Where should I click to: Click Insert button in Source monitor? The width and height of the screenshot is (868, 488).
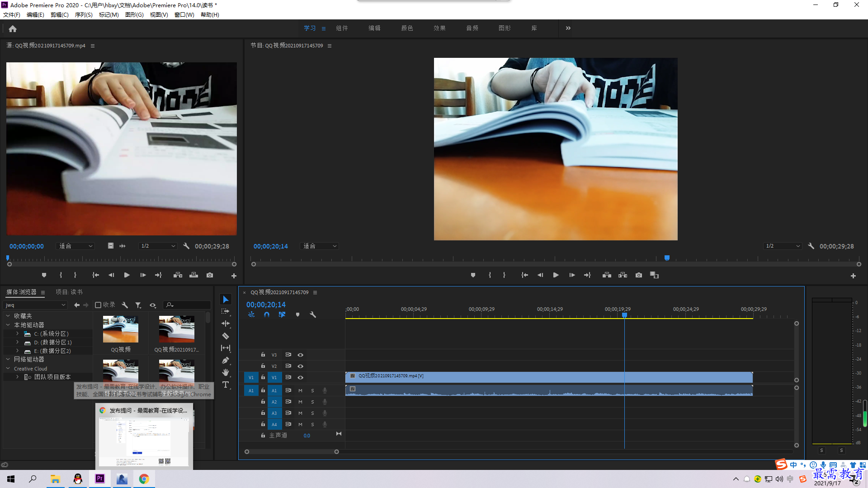178,275
